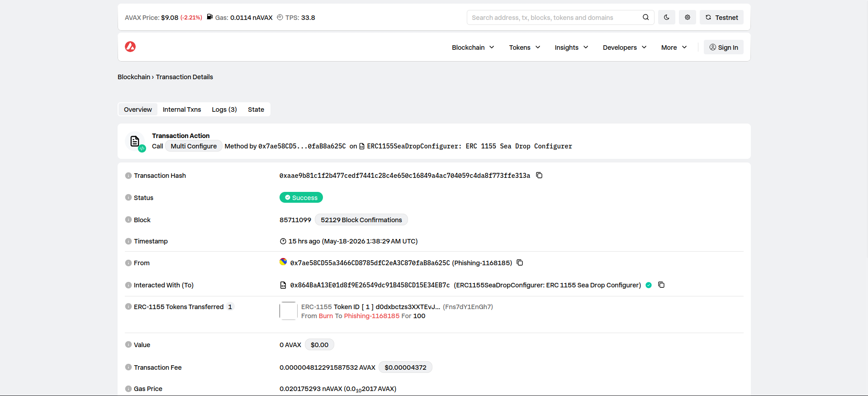Click the AVAX price $9.08
The height and width of the screenshot is (396, 868).
(x=170, y=18)
